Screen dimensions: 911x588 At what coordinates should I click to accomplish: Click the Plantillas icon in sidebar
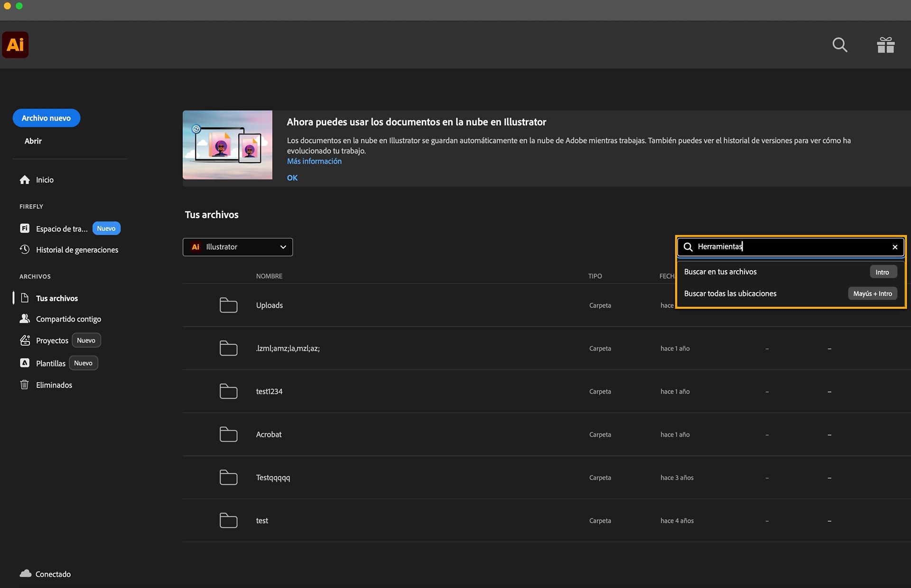coord(25,363)
